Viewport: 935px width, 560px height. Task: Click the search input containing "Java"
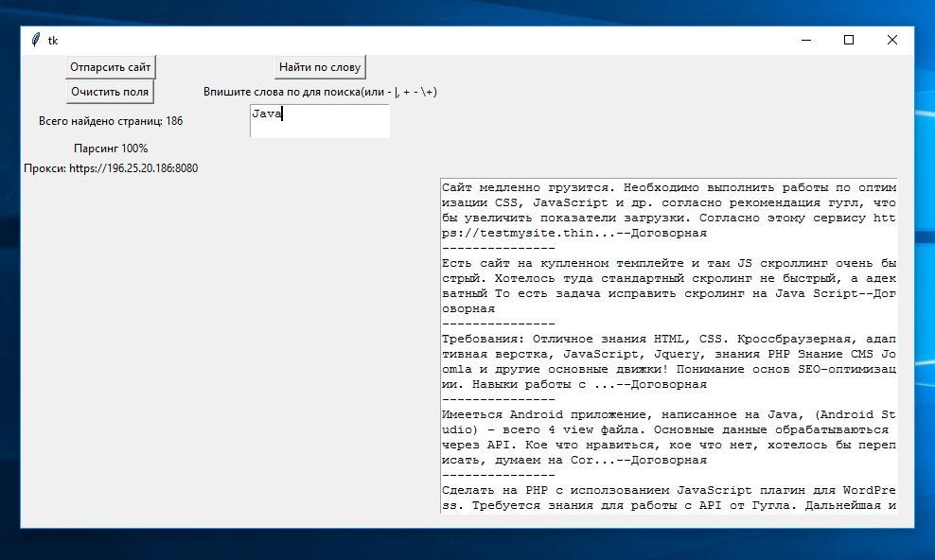pos(319,120)
